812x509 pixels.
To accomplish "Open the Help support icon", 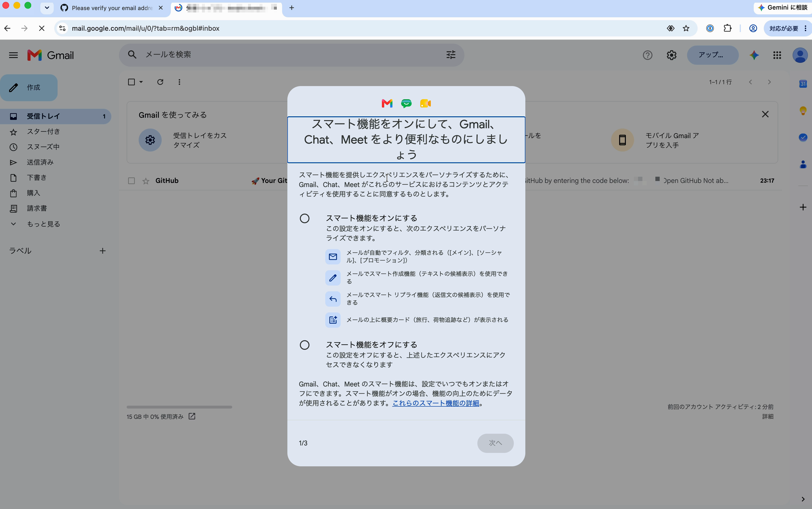I will click(647, 55).
